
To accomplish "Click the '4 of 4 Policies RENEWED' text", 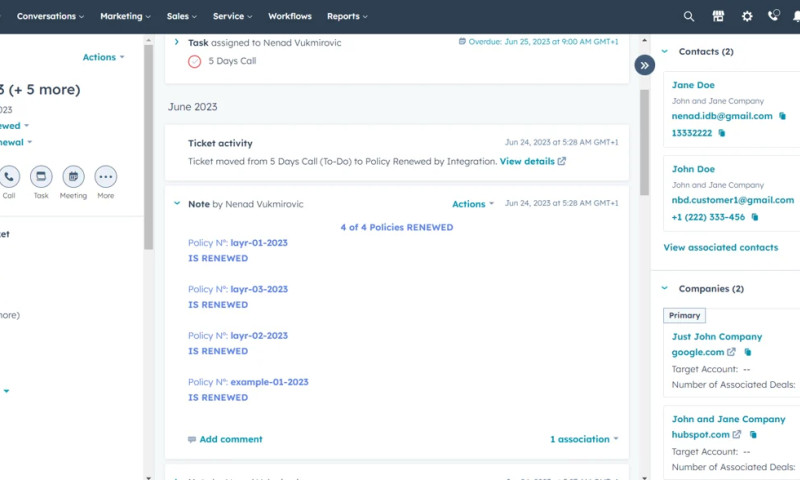I will [x=396, y=228].
